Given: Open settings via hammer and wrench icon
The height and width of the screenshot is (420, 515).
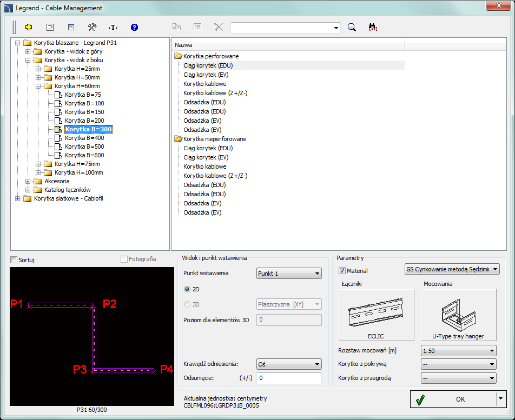Looking at the screenshot, I should (92, 27).
